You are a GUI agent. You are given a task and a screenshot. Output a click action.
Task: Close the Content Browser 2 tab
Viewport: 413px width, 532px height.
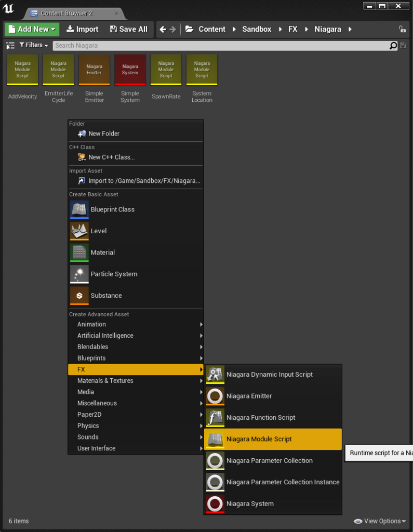[x=116, y=13]
